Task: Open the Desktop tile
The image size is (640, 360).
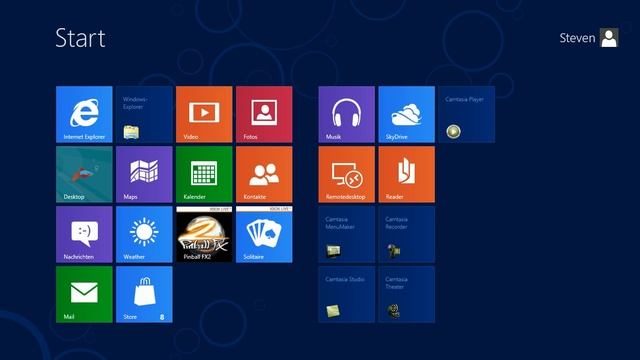Action: (84, 174)
